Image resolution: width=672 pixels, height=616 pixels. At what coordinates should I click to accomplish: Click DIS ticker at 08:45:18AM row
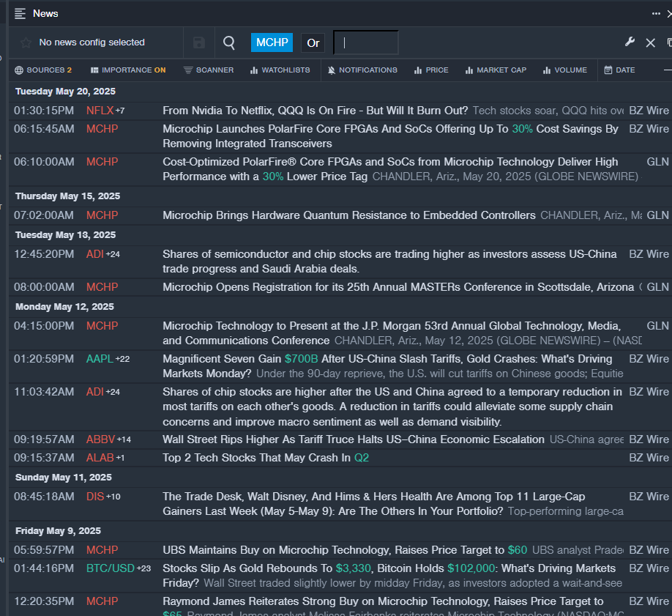[x=95, y=497]
